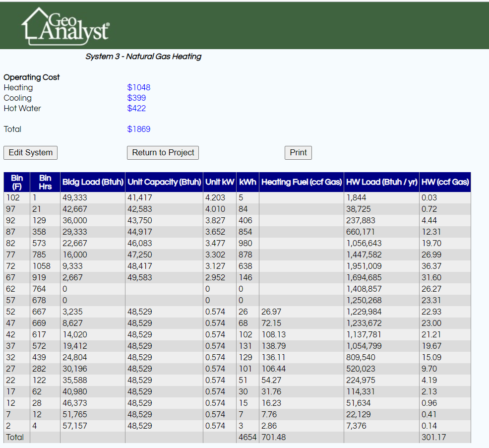Select the Bldg Load value 51,765
This screenshot has height=448, width=489.
click(x=75, y=415)
